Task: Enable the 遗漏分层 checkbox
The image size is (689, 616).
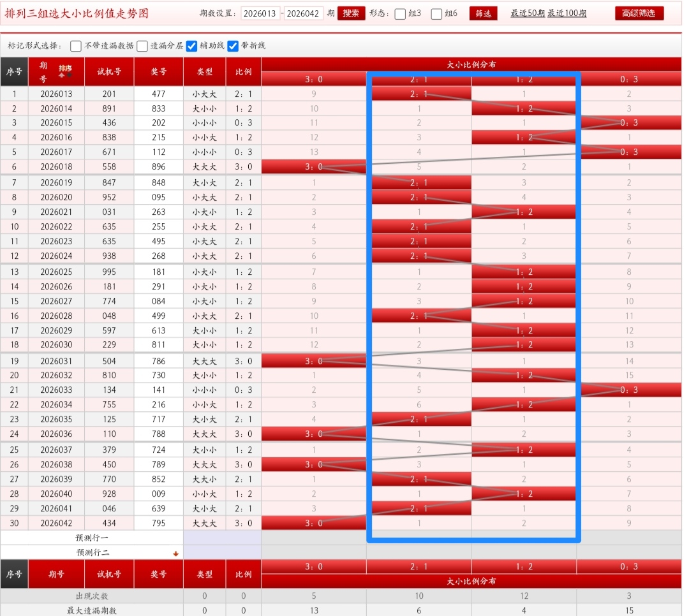Action: (142, 46)
